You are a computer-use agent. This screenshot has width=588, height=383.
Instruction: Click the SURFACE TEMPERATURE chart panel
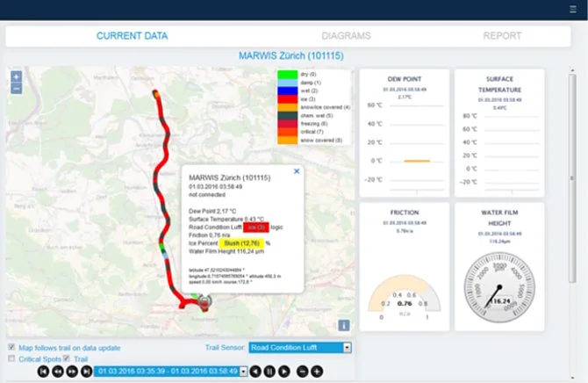point(499,133)
